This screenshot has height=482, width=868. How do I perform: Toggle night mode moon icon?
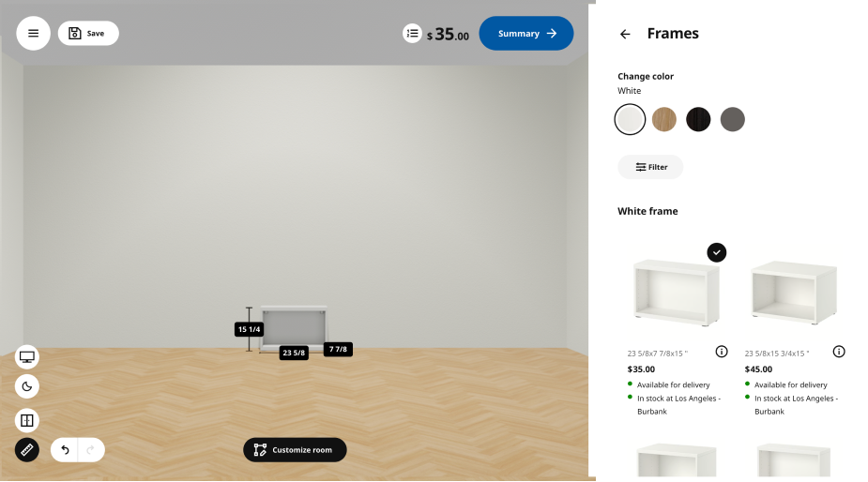coord(27,386)
